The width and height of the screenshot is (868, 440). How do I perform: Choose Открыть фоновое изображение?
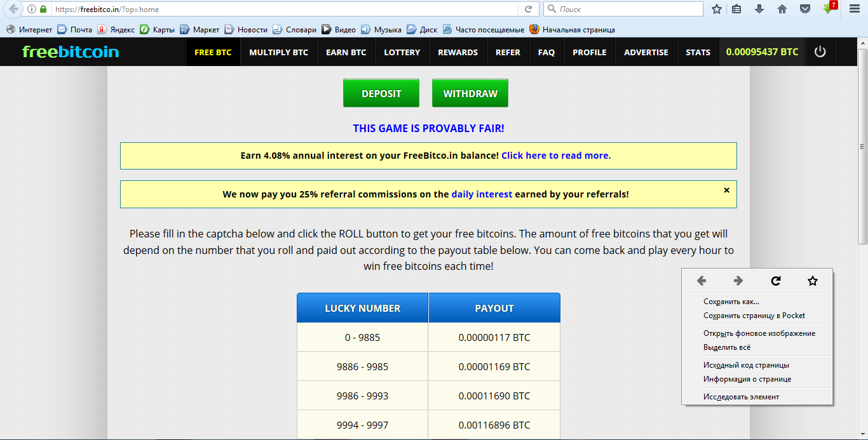tap(756, 333)
